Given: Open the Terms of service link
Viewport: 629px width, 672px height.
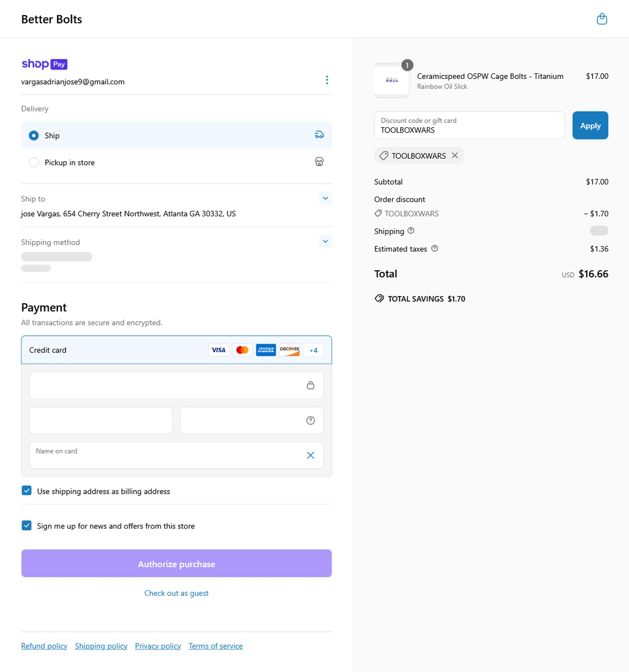Looking at the screenshot, I should (216, 646).
